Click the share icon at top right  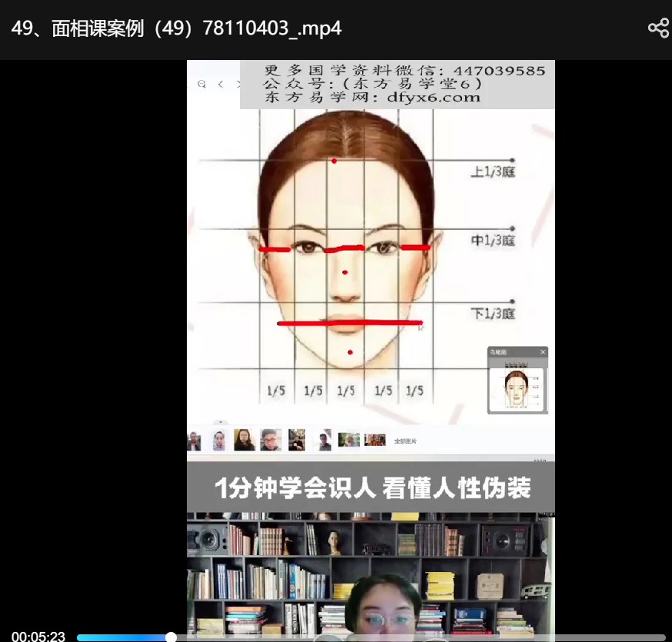tap(658, 28)
